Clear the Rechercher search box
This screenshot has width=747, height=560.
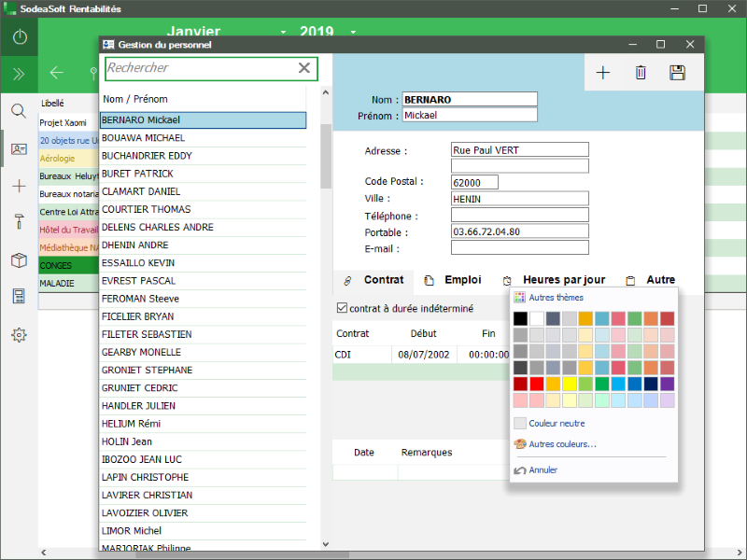click(304, 67)
